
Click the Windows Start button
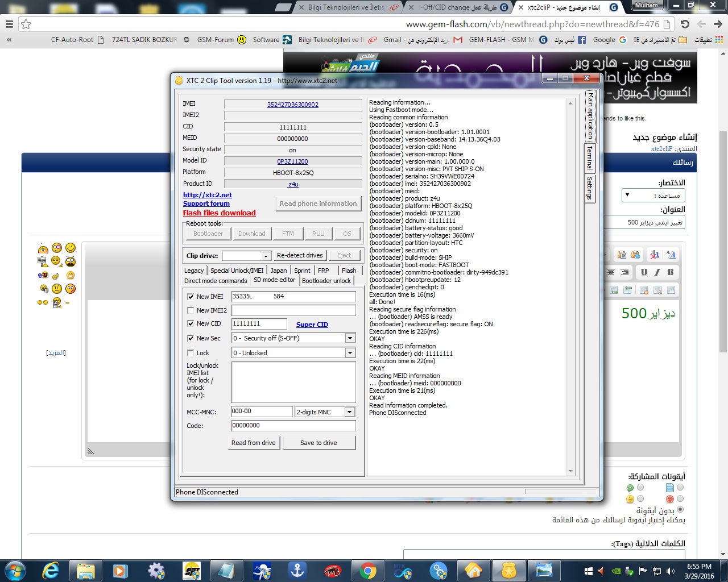pyautogui.click(x=15, y=570)
